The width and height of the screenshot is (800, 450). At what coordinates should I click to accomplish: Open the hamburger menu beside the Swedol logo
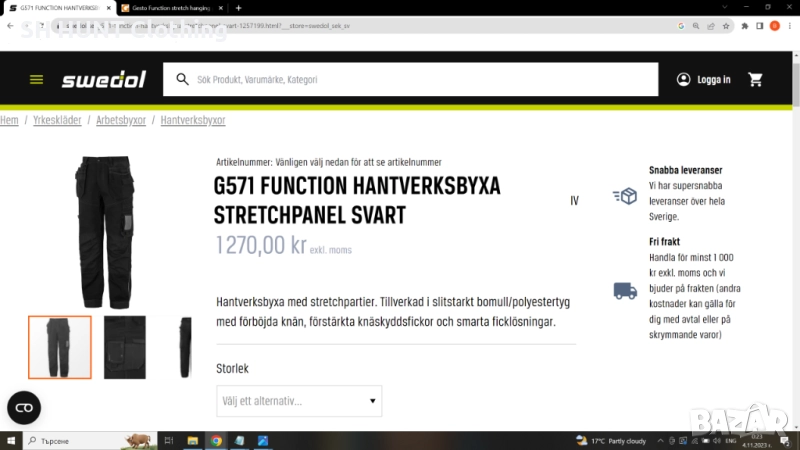click(x=36, y=80)
